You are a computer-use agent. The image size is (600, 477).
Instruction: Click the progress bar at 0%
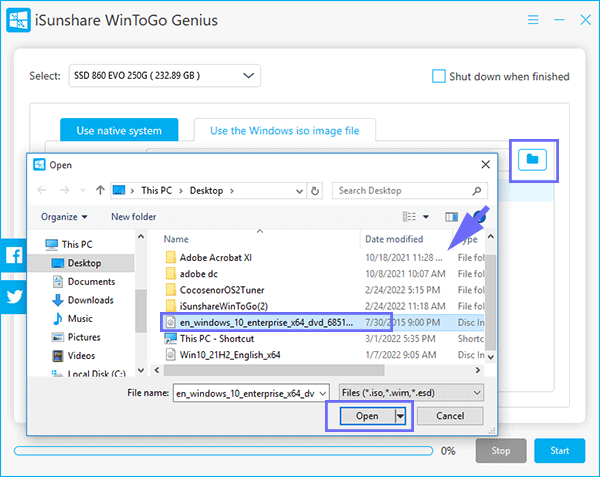coord(223,451)
